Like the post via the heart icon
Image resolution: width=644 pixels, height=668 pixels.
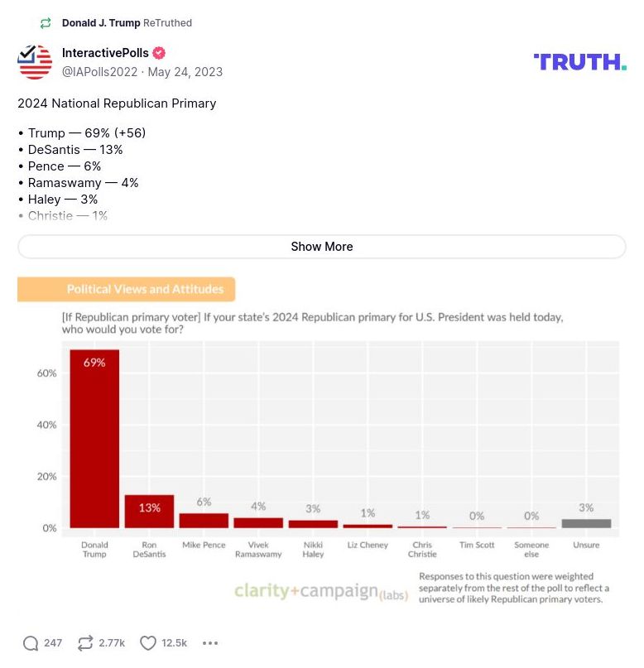[x=147, y=642]
